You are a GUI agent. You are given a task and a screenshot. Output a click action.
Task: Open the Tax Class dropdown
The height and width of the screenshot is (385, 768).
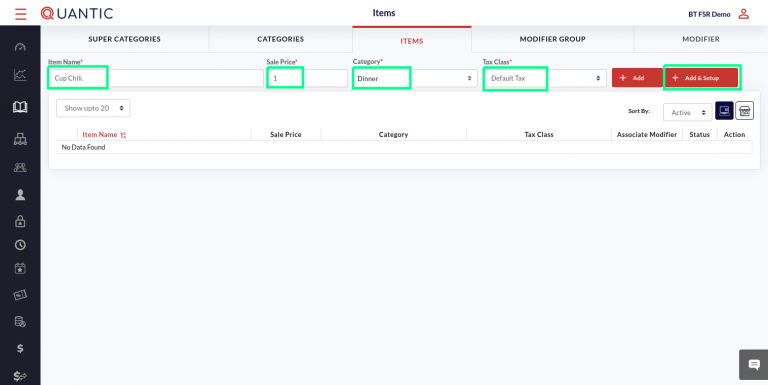(545, 78)
